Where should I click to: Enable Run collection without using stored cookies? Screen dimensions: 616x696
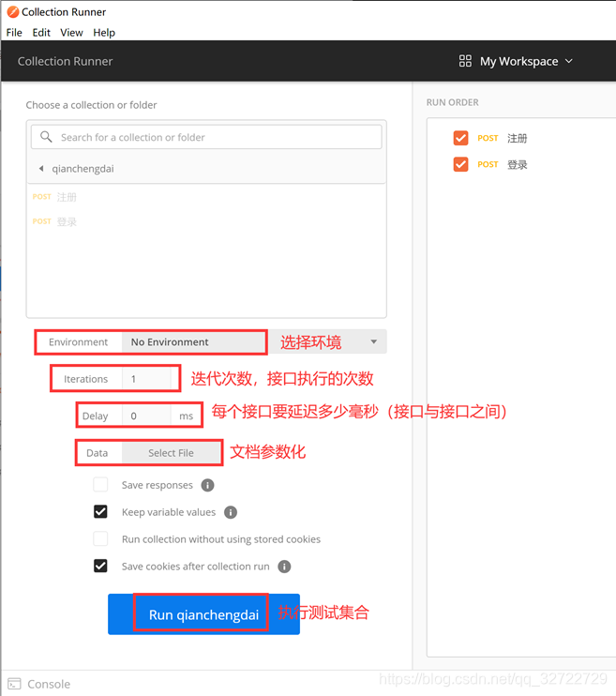pos(100,538)
